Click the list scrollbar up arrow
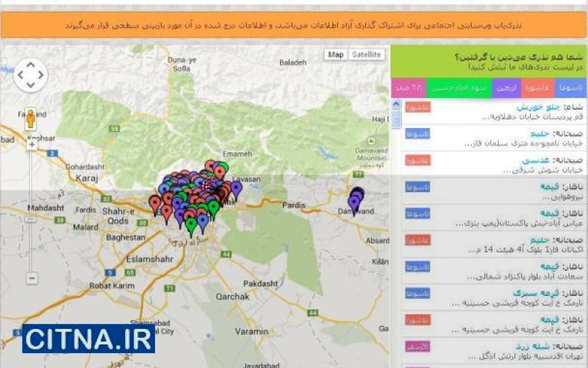The image size is (588, 368). click(397, 104)
